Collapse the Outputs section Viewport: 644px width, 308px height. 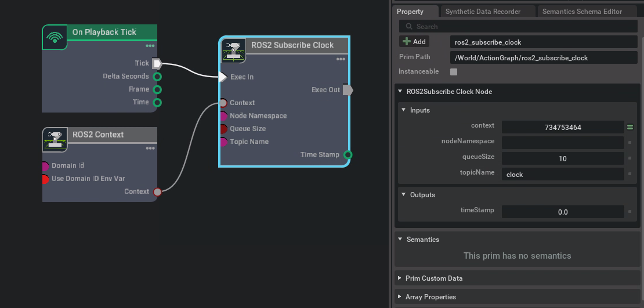pyautogui.click(x=404, y=195)
